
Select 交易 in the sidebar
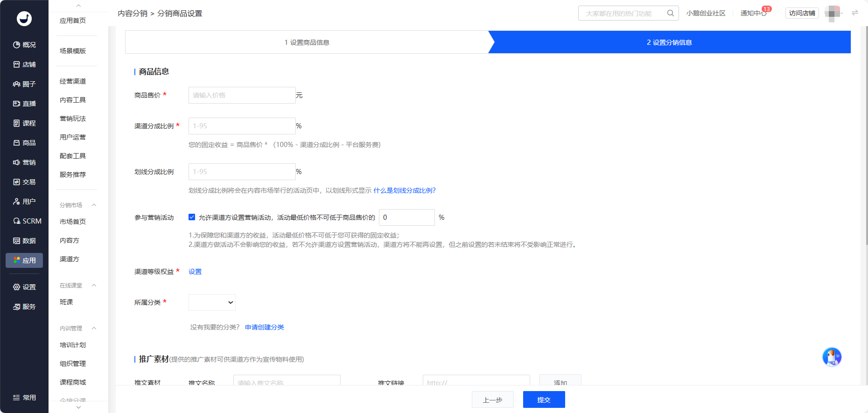click(24, 182)
